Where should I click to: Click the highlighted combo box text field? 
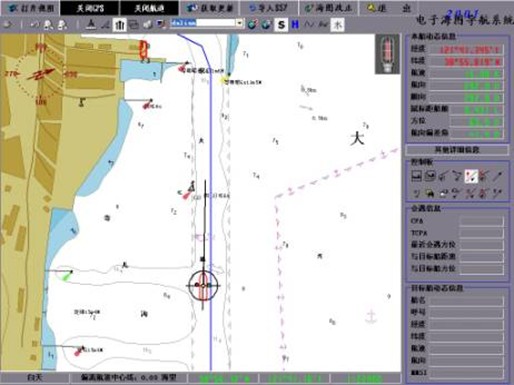(203, 23)
